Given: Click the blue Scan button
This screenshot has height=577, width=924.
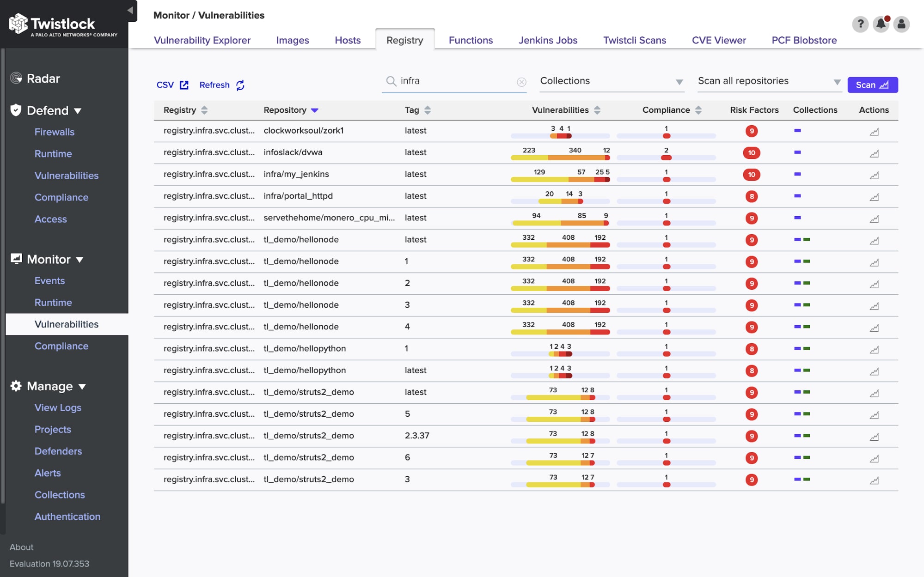Looking at the screenshot, I should 872,85.
